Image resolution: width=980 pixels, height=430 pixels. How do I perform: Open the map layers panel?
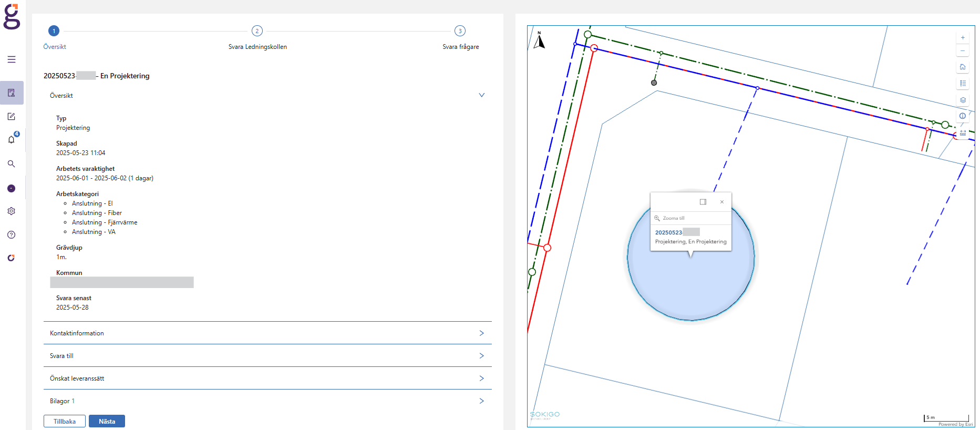tap(963, 100)
